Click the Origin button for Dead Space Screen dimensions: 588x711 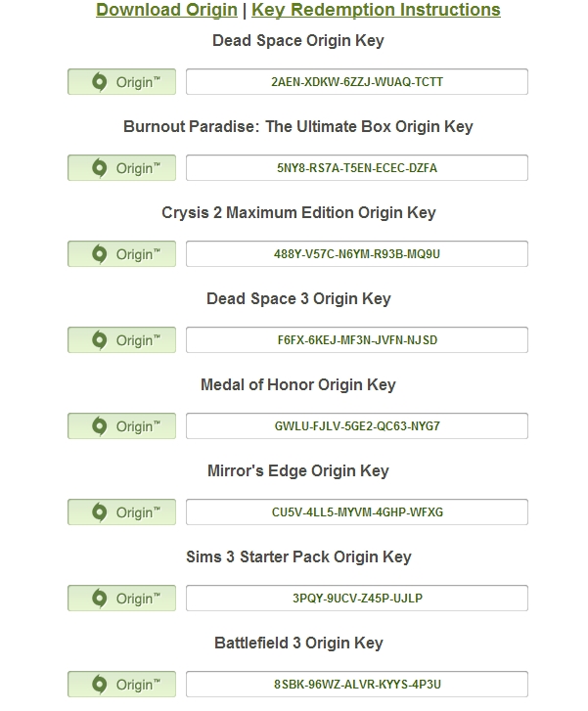[x=121, y=82]
